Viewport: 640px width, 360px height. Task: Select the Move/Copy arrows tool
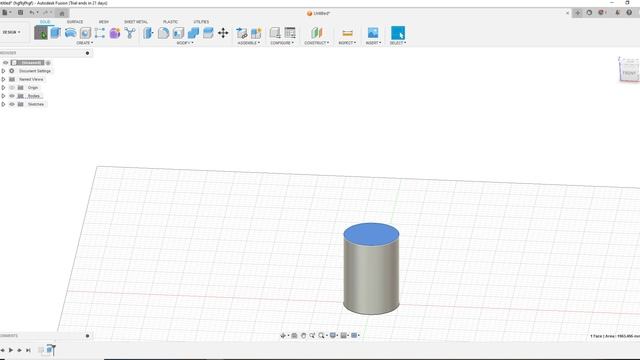tap(223, 33)
